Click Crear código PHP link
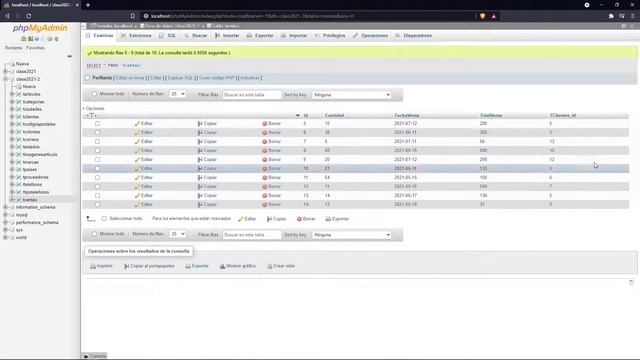Viewport: 640px width, 360px height. 217,78
